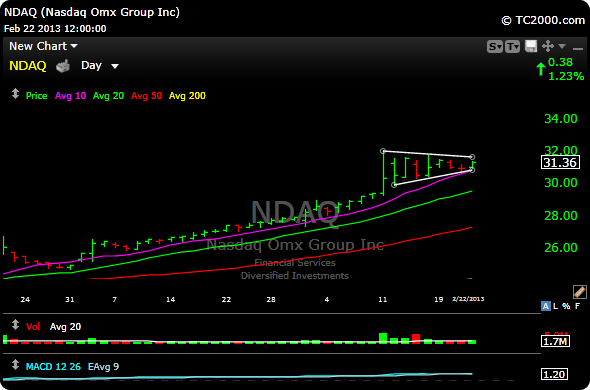Image resolution: width=590 pixels, height=390 pixels.
Task: Toggle fixed scale with the F button
Action: 577,306
